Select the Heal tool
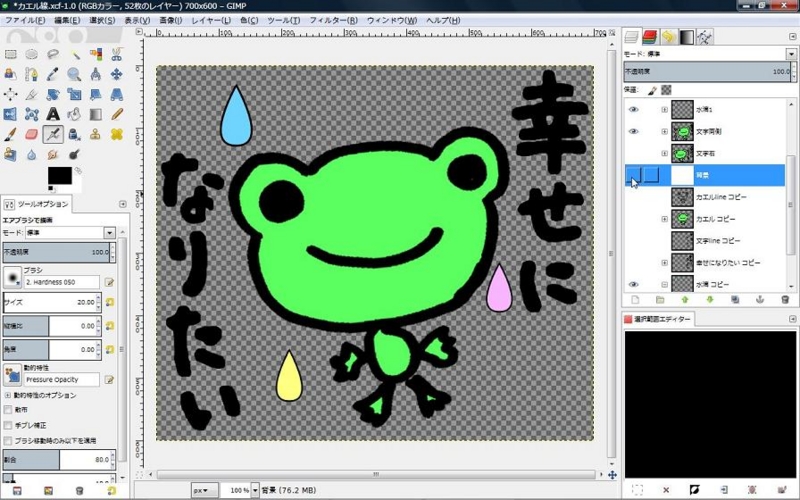 117,134
